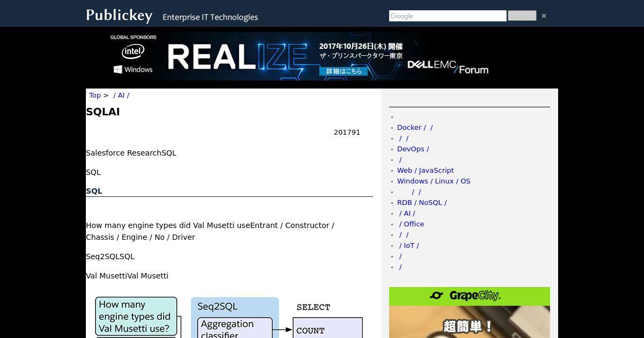Select the Val MusettiVal Musetti line

pyautogui.click(x=127, y=276)
